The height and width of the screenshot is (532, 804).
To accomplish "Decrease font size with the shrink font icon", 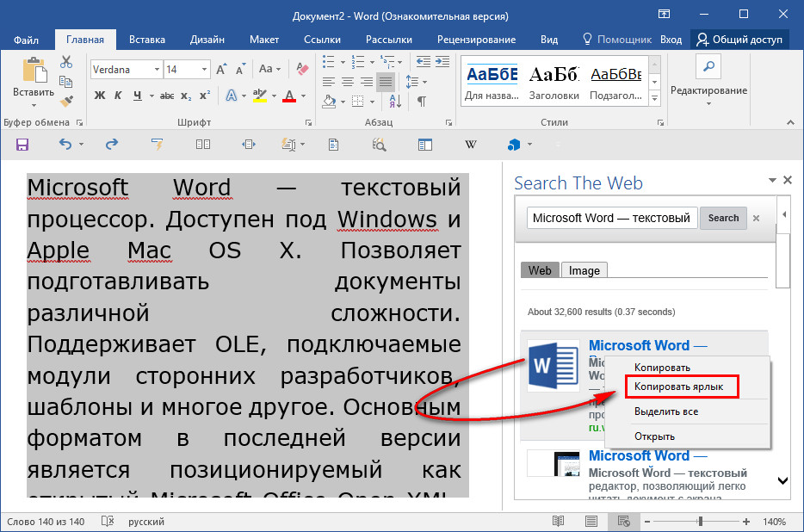I will pos(240,69).
